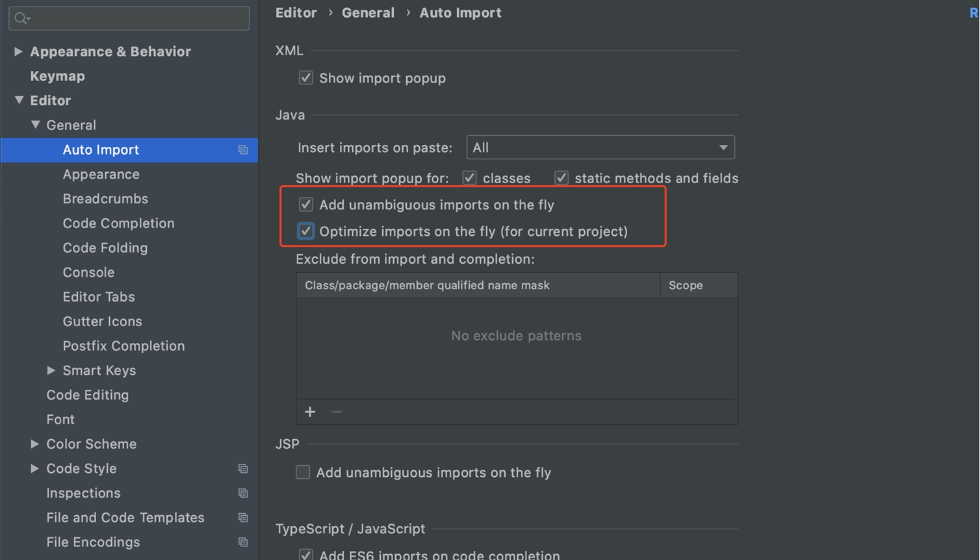
Task: Uncheck Java Add unambiguous imports on the fly
Action: click(x=305, y=205)
